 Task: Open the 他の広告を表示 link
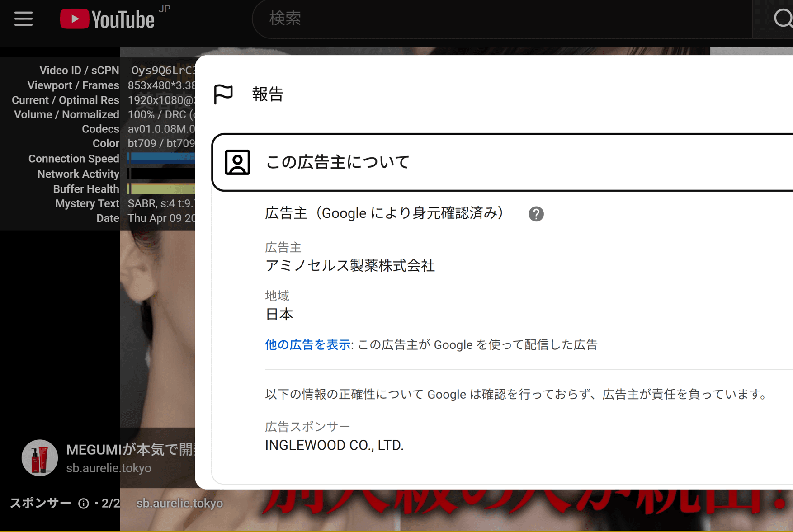pos(307,345)
